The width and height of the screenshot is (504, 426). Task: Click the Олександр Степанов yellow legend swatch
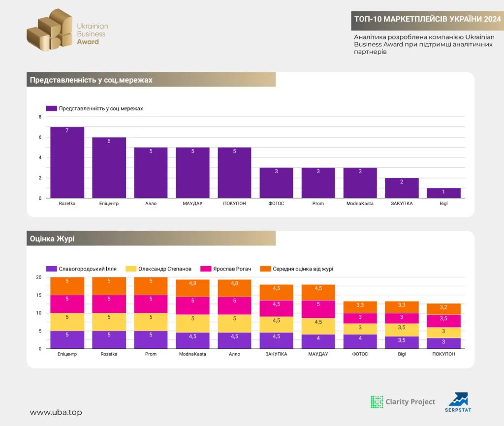pyautogui.click(x=131, y=269)
